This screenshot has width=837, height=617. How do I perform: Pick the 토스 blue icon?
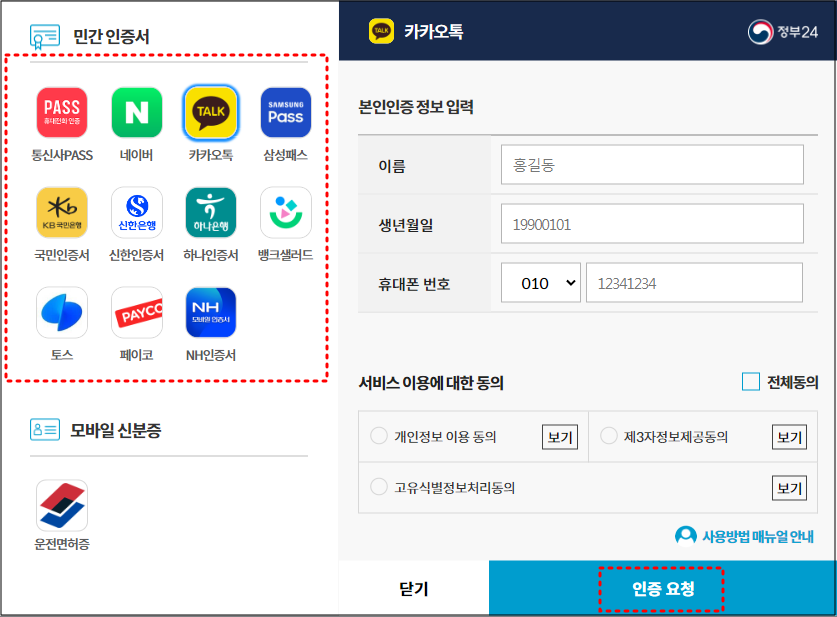click(x=62, y=312)
